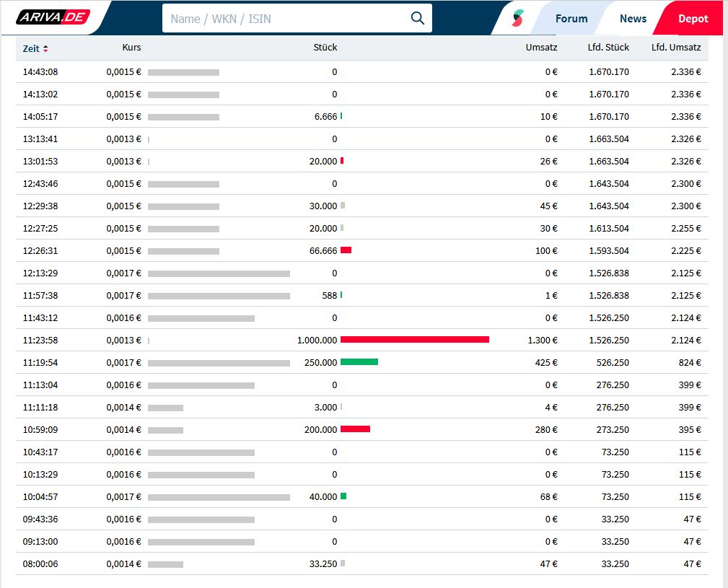
Task: Click the Lfd. Stück column header
Action: tap(608, 48)
